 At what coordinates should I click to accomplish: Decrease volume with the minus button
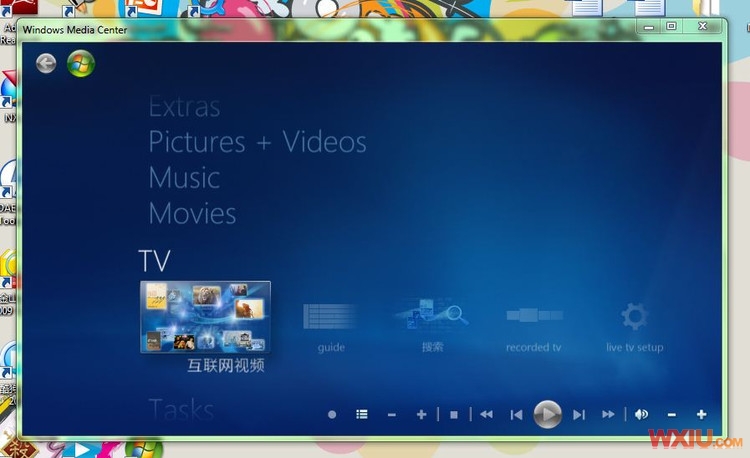click(x=672, y=415)
